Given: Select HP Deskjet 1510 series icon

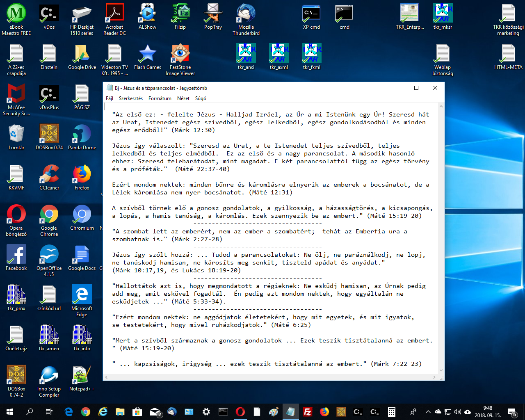Looking at the screenshot, I should click(x=82, y=20).
